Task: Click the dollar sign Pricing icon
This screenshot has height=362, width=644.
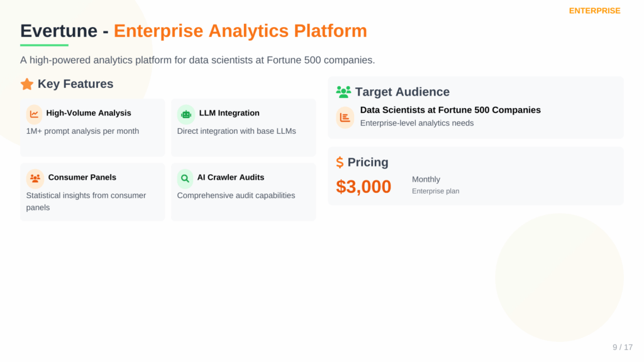Action: (x=340, y=162)
